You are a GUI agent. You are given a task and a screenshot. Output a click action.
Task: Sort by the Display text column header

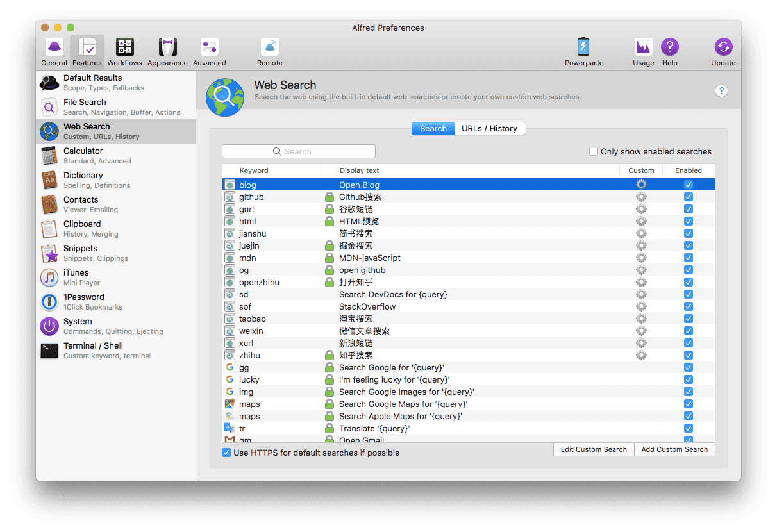pyautogui.click(x=478, y=170)
